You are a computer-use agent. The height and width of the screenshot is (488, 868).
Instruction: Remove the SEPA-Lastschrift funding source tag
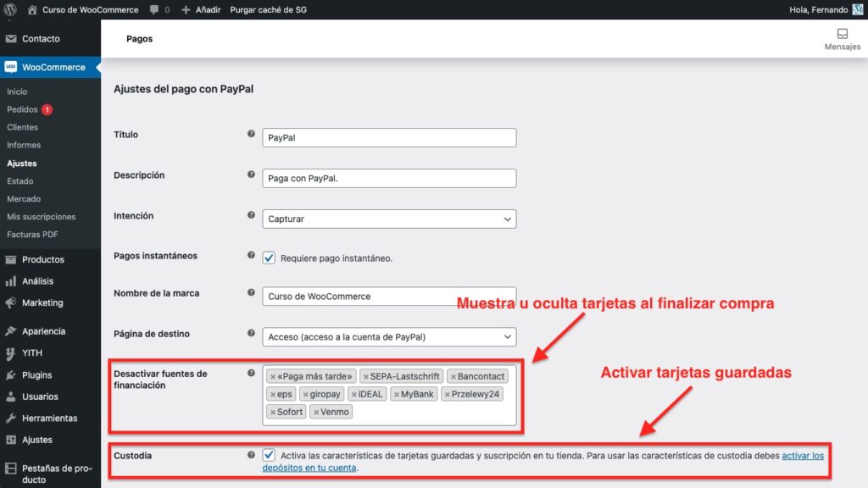pyautogui.click(x=366, y=376)
